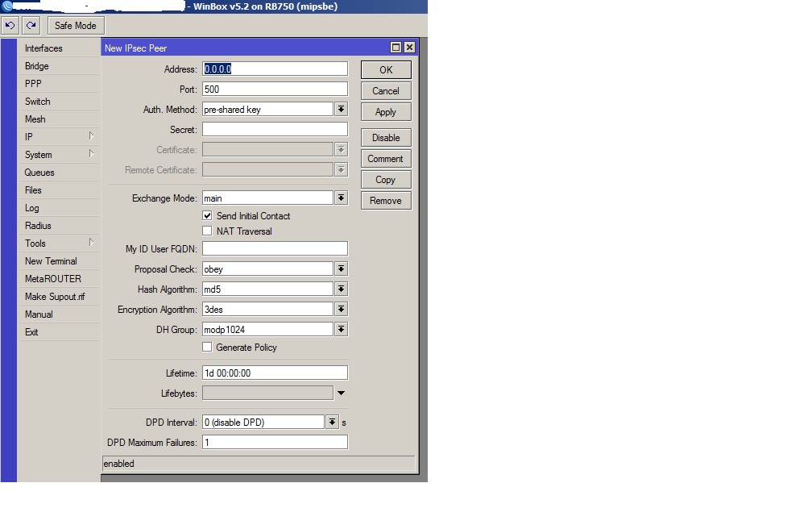Open MetaROUTER menu item

tap(58, 279)
